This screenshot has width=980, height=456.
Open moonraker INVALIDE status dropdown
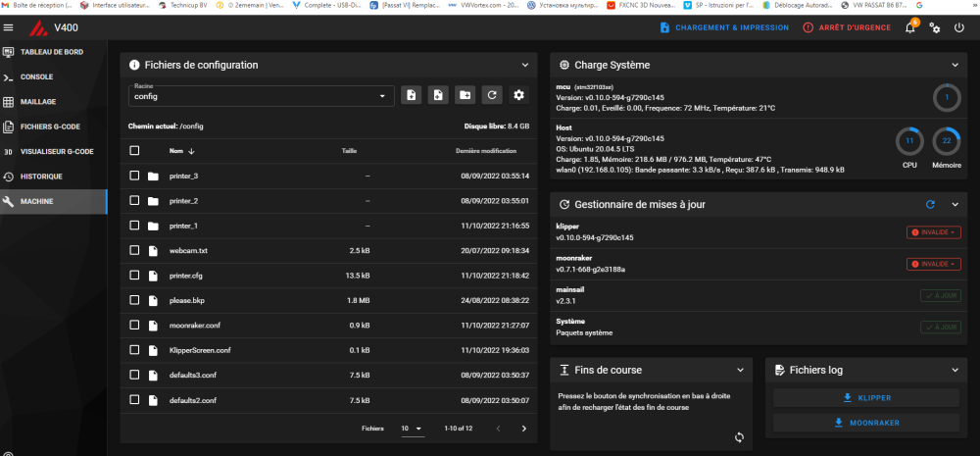[934, 264]
